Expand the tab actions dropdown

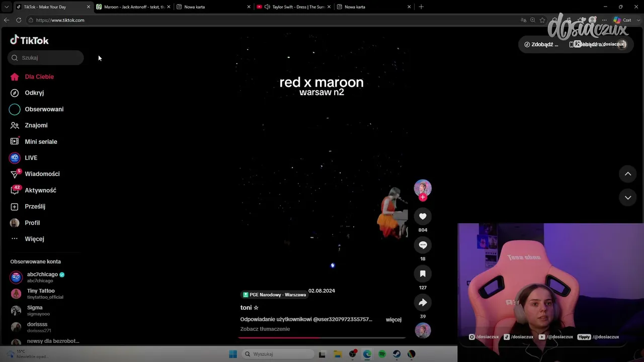coord(6,7)
